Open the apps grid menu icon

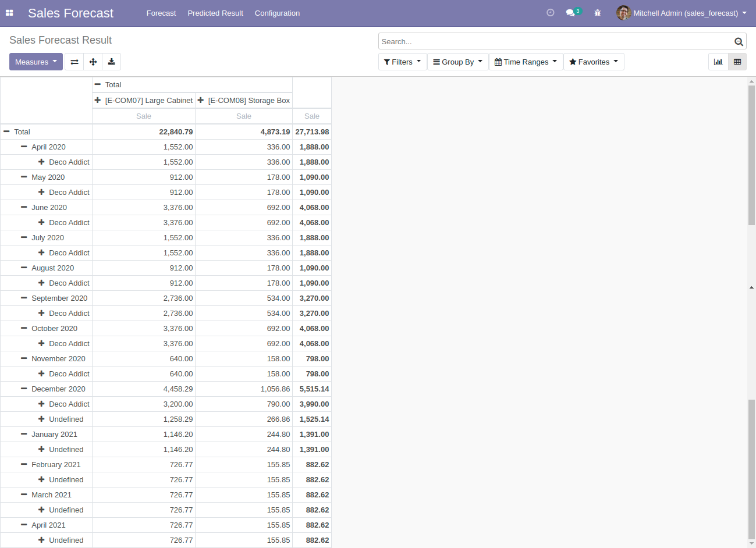coord(9,13)
